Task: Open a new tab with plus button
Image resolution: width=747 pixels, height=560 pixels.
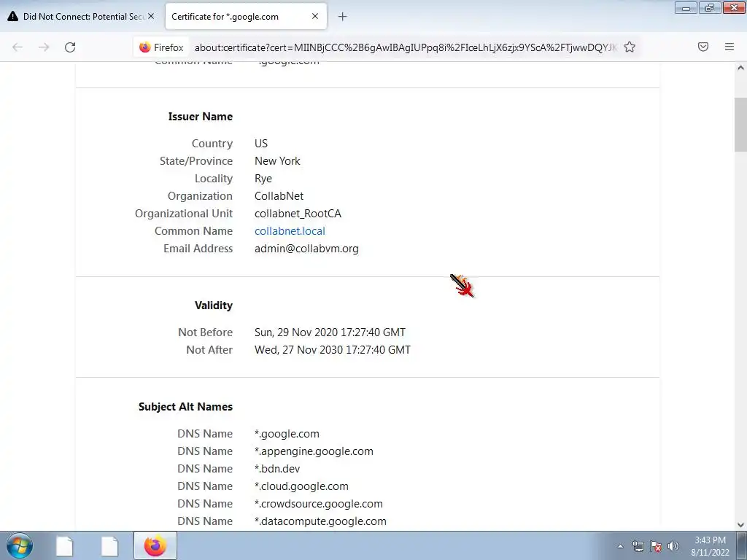Action: click(343, 17)
